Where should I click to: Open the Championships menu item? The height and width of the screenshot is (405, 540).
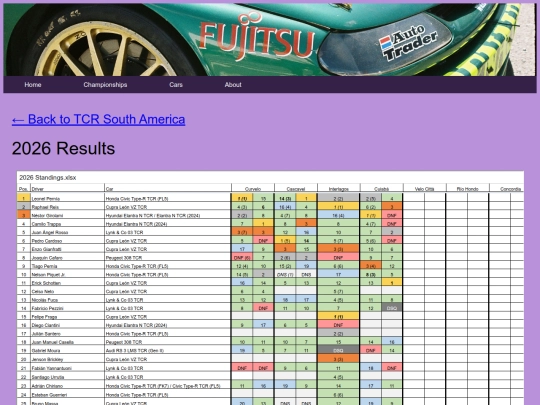tap(105, 85)
